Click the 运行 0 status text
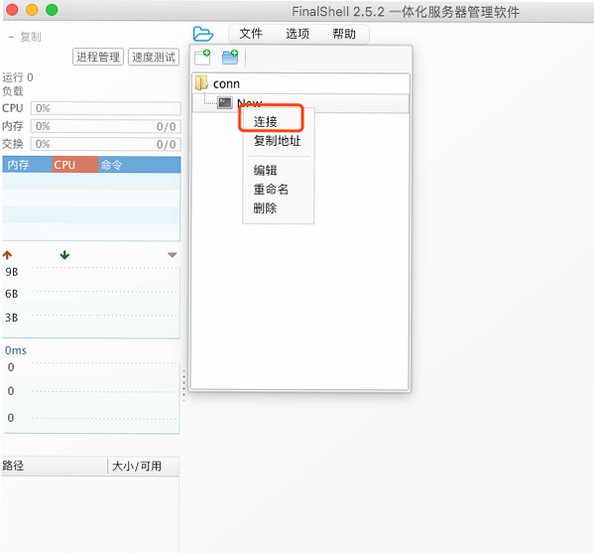 pyautogui.click(x=18, y=77)
